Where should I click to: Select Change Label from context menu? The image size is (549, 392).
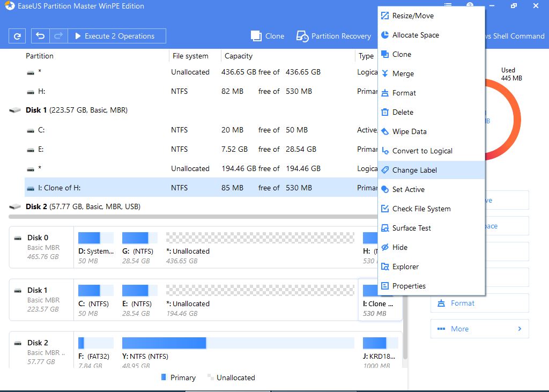(x=414, y=170)
